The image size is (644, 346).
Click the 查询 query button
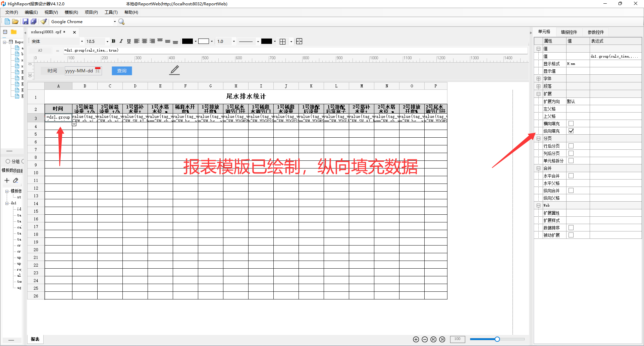(122, 71)
